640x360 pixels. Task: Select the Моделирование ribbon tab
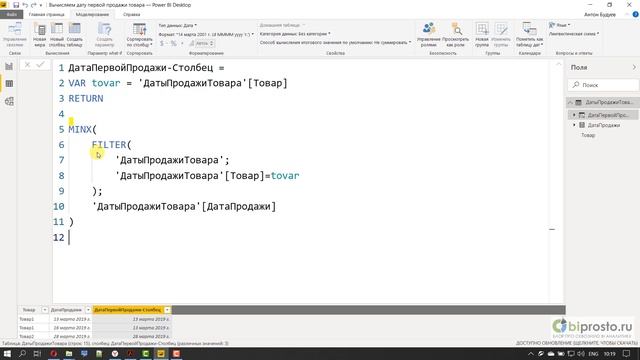click(92, 14)
